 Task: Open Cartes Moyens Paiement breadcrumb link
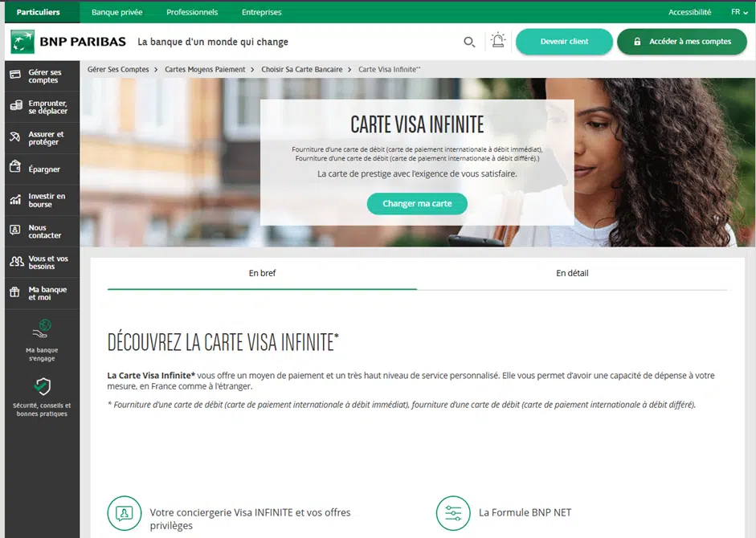click(205, 69)
